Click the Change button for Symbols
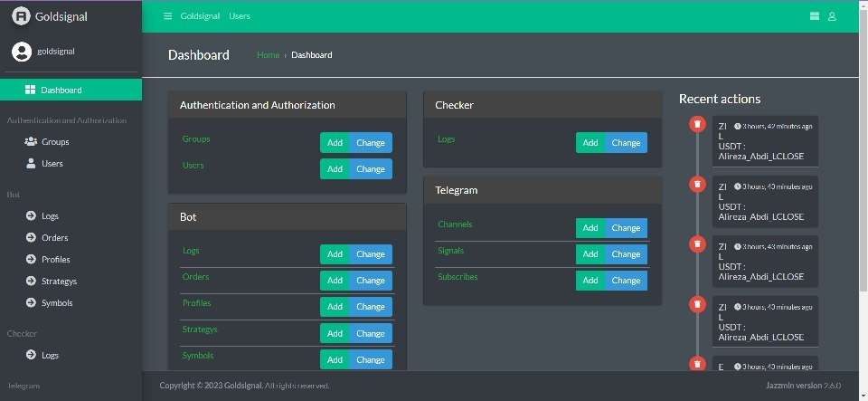This screenshot has width=868, height=401. click(x=371, y=359)
